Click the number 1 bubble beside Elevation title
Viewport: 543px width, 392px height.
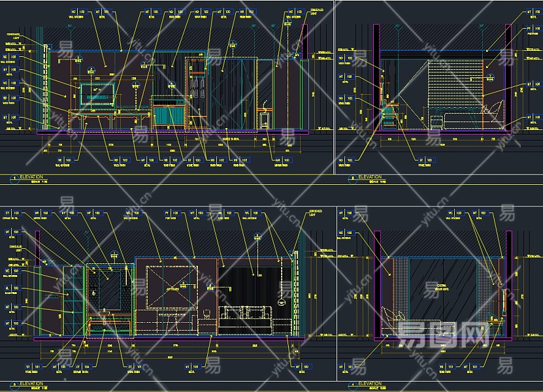[x=14, y=179]
